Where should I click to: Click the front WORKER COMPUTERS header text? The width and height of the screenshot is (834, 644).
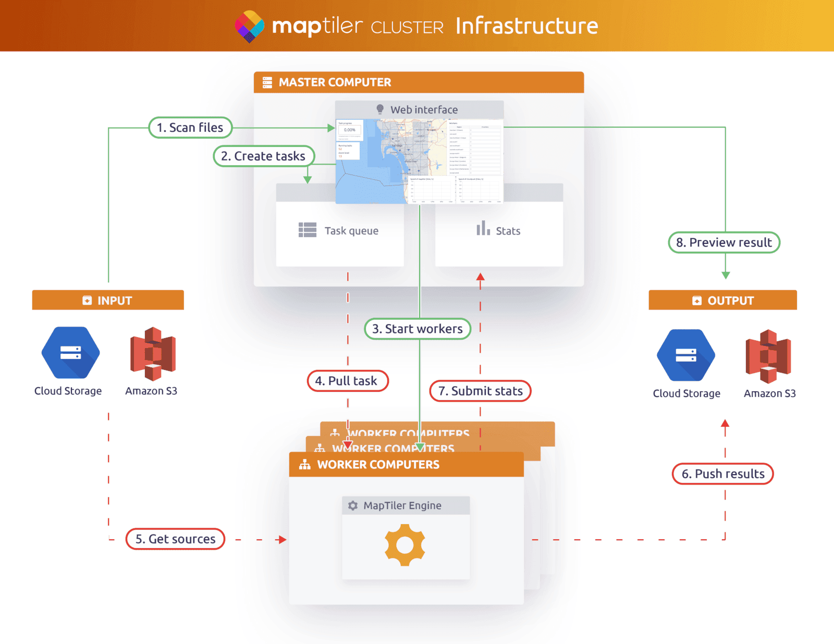click(378, 465)
